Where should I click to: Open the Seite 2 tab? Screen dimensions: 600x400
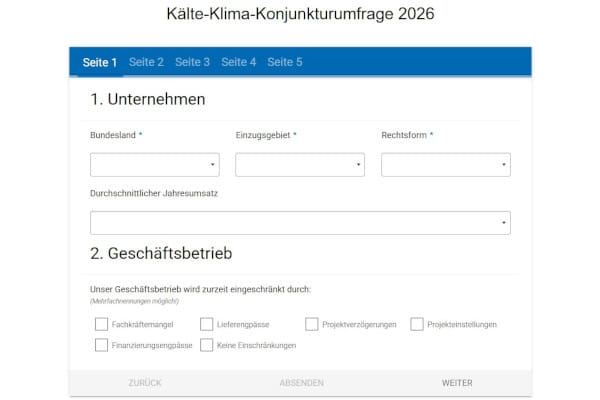pos(146,62)
